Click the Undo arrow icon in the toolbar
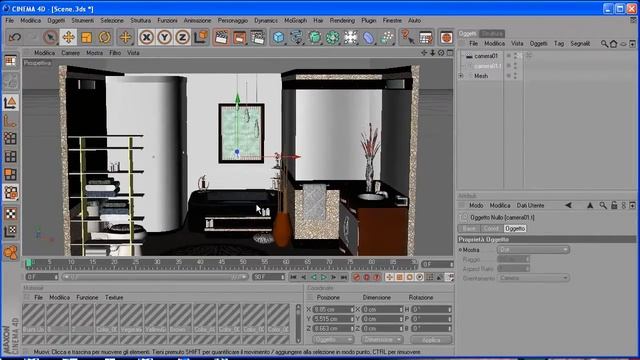 coord(15,37)
